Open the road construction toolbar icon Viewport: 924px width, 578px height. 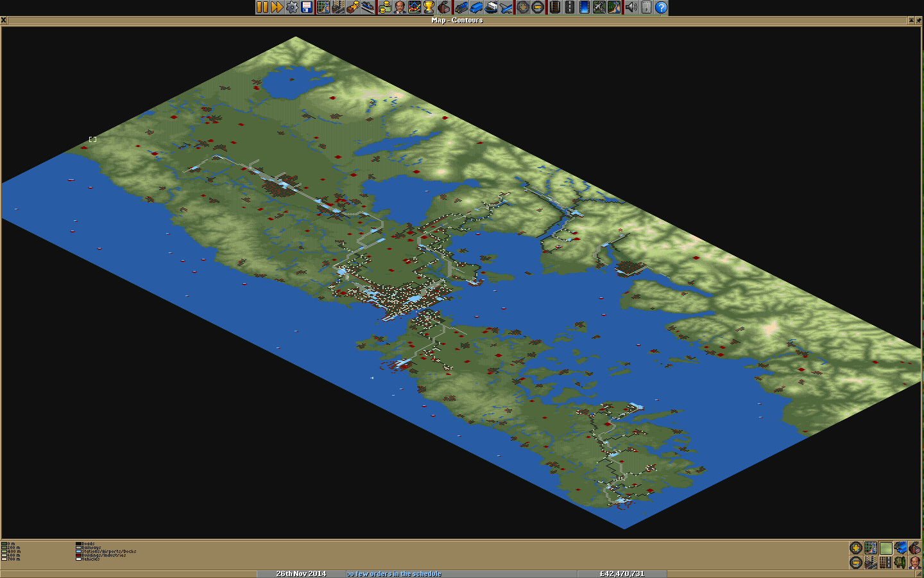[x=569, y=7]
